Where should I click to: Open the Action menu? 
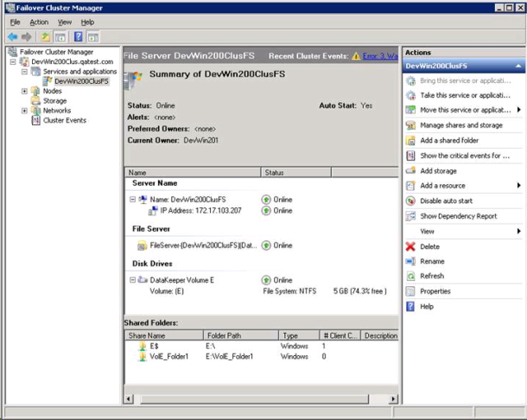39,22
